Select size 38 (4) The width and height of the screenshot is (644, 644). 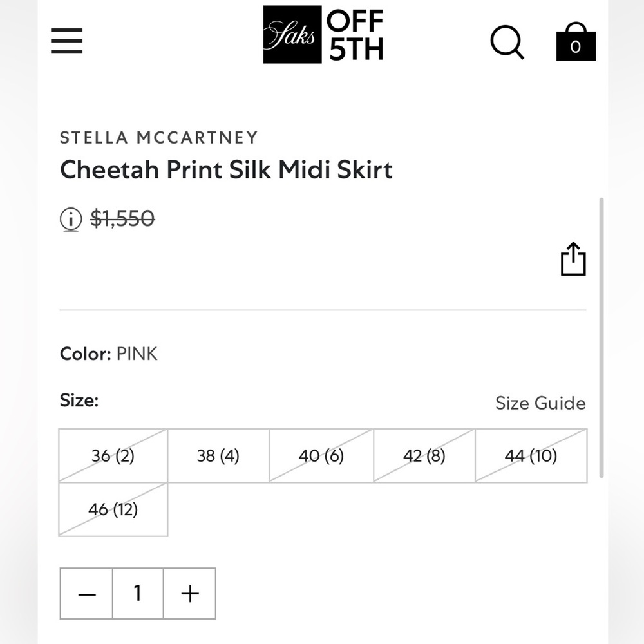click(x=218, y=455)
